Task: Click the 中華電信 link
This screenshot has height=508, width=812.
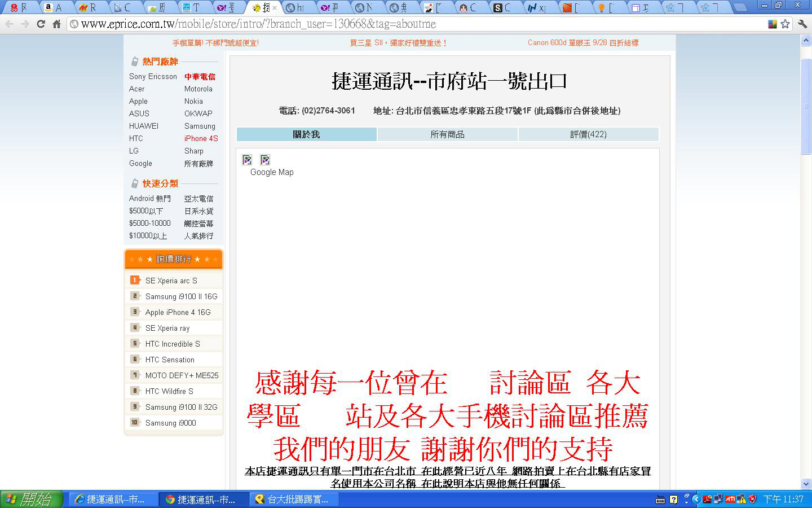Action: (200, 76)
